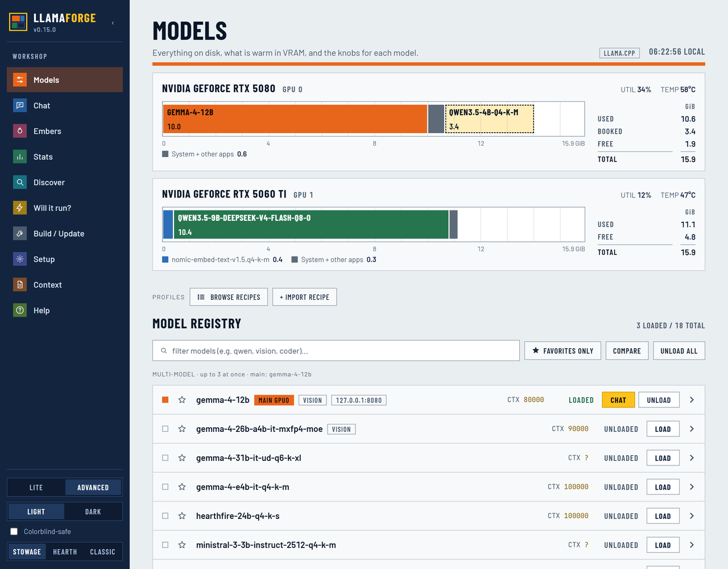728x569 pixels.
Task: Switch to LITE mode
Action: click(36, 488)
